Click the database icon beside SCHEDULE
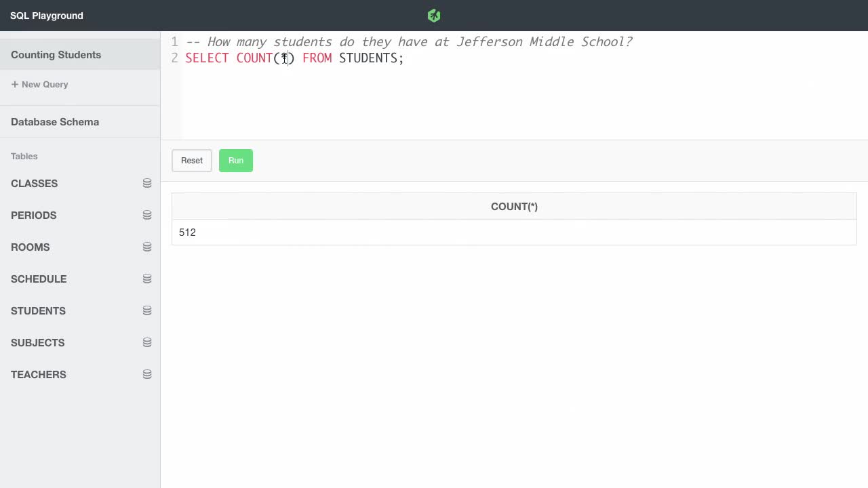 147,279
